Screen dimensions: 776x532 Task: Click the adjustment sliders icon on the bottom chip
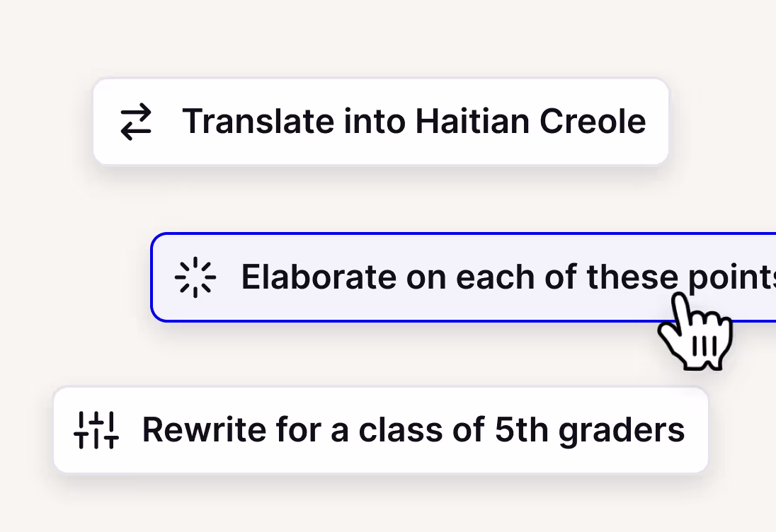(96, 430)
